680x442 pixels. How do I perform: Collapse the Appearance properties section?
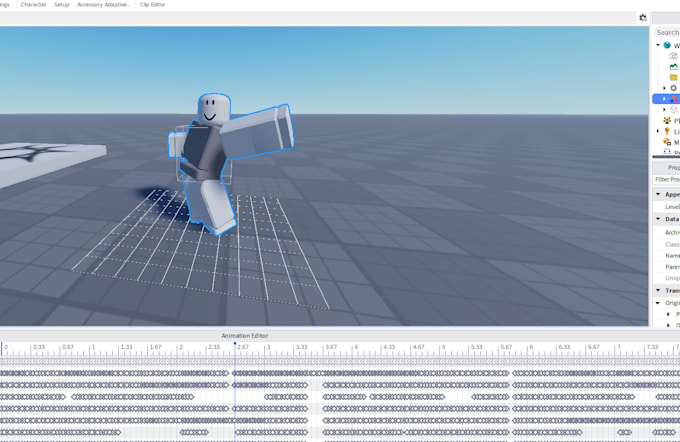click(x=658, y=194)
